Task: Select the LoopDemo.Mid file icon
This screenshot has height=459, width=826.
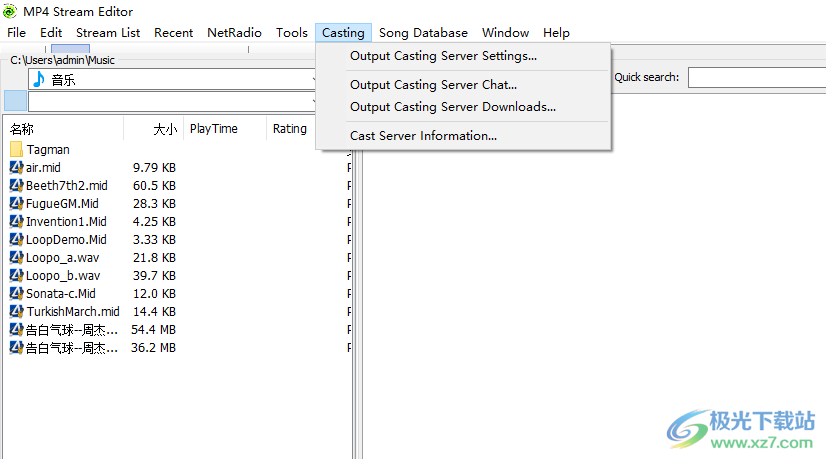Action: click(16, 239)
